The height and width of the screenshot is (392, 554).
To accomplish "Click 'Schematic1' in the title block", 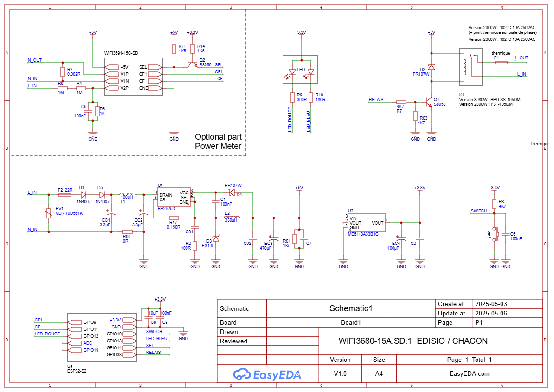I will tap(351, 308).
